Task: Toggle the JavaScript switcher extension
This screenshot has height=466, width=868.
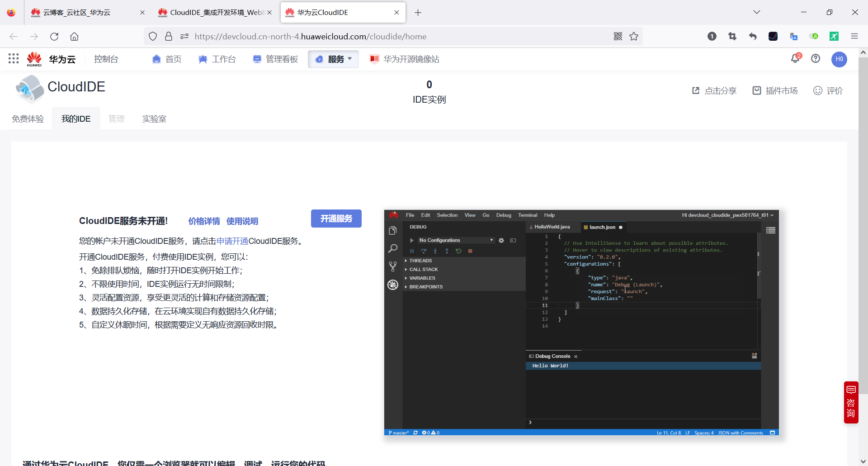Action: (814, 36)
